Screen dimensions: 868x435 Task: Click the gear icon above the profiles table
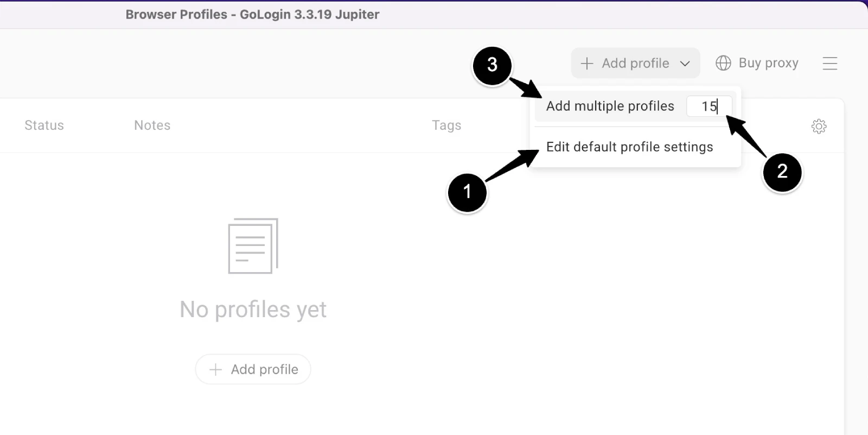click(818, 125)
